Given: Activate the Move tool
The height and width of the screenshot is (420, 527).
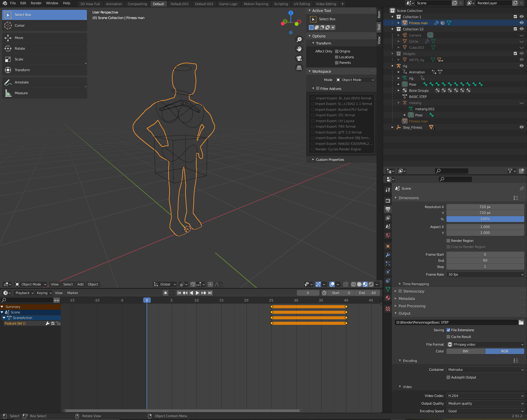Looking at the screenshot, I should pos(45,38).
